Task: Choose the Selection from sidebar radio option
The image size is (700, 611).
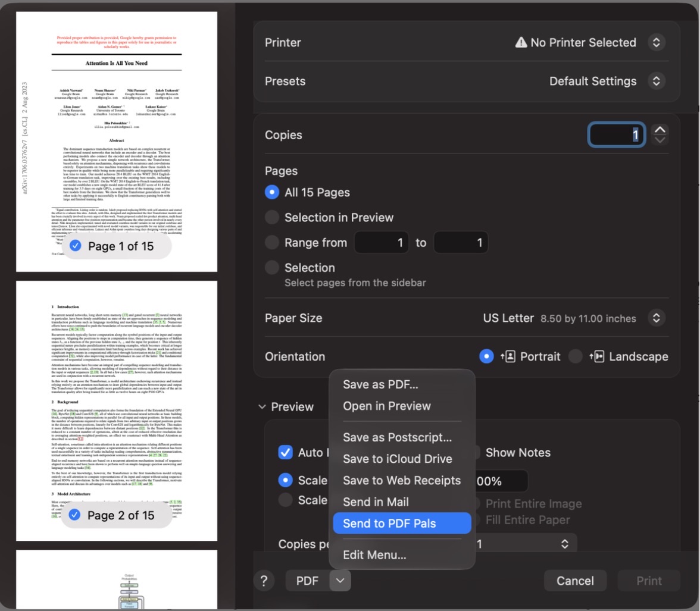Action: [272, 267]
